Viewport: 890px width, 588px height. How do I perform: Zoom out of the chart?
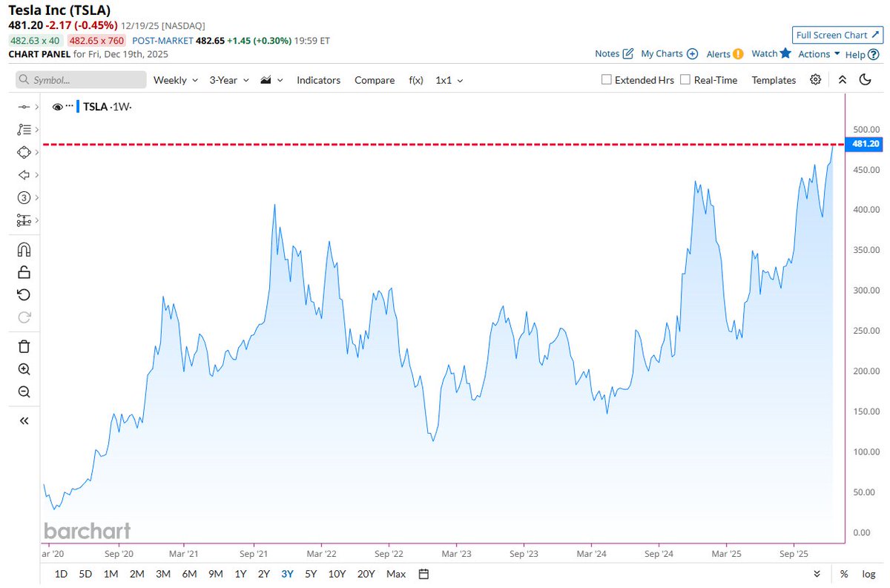click(24, 392)
